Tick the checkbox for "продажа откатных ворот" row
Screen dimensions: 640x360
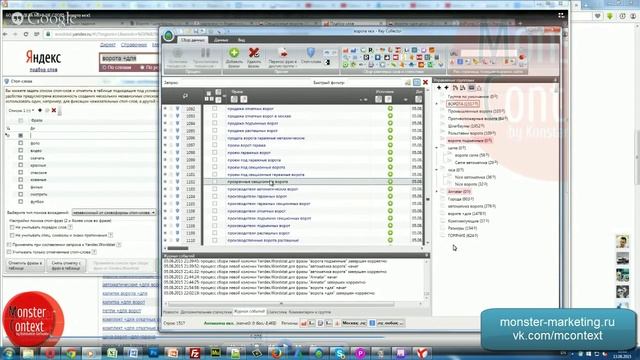click(x=215, y=109)
